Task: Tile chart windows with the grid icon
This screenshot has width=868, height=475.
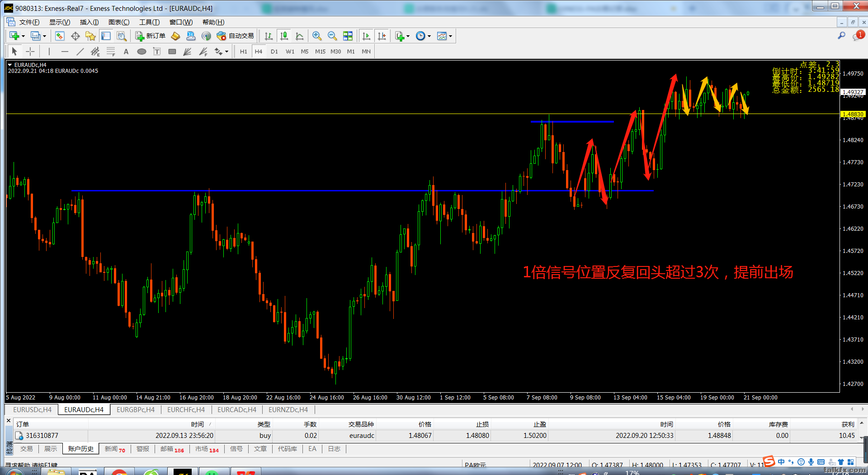Action: pos(348,36)
